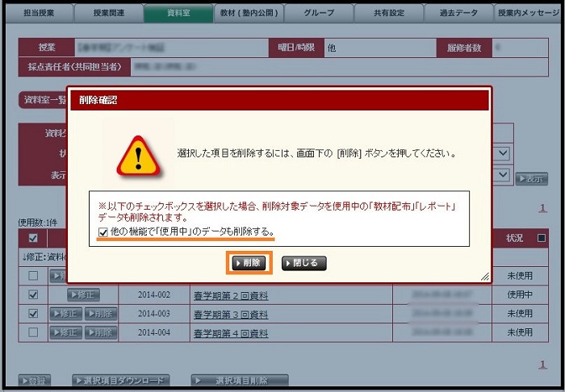Uncheck the checkbox for row 2014-002

(x=33, y=295)
